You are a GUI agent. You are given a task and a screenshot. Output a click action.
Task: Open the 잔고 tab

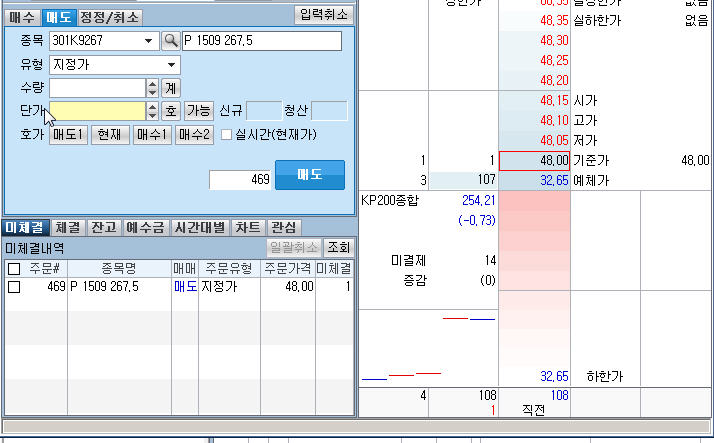point(104,227)
